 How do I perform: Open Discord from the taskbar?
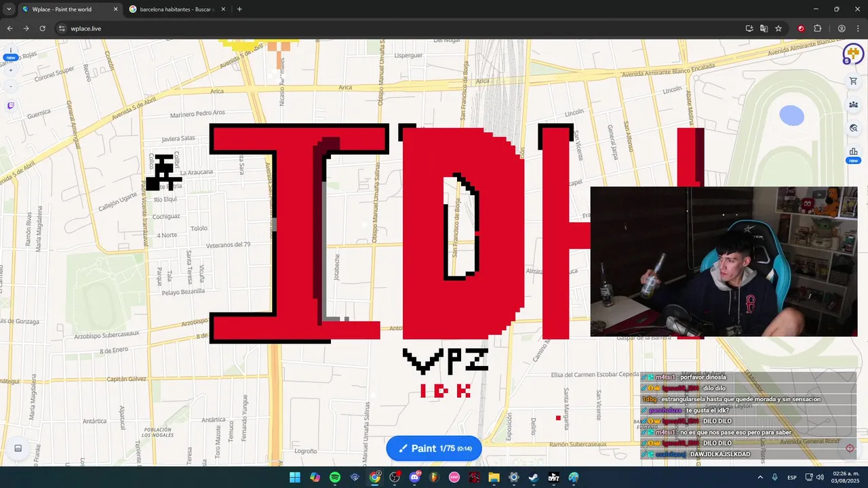pos(414,477)
